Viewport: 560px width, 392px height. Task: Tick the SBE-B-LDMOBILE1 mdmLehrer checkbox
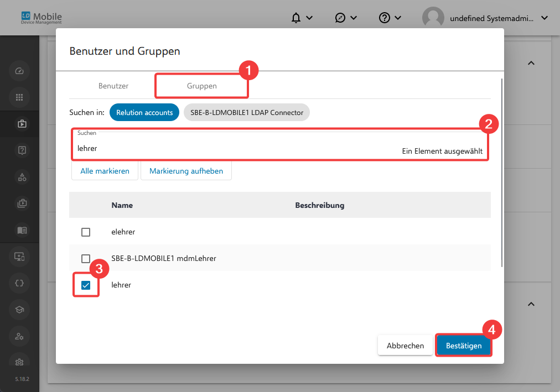pos(86,259)
